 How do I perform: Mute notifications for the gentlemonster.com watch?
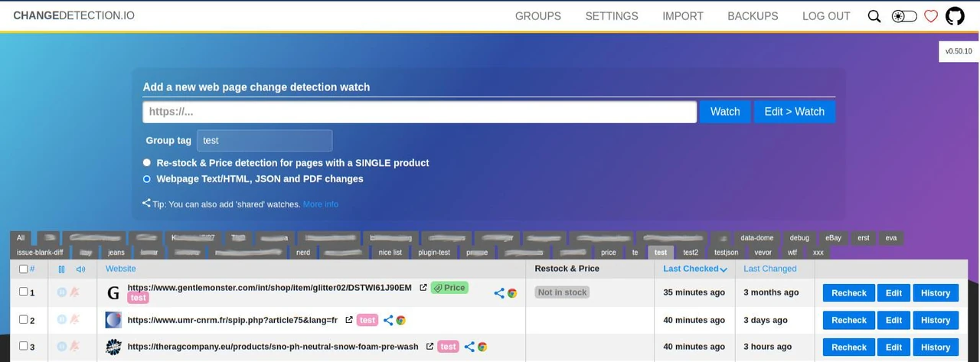tap(75, 292)
